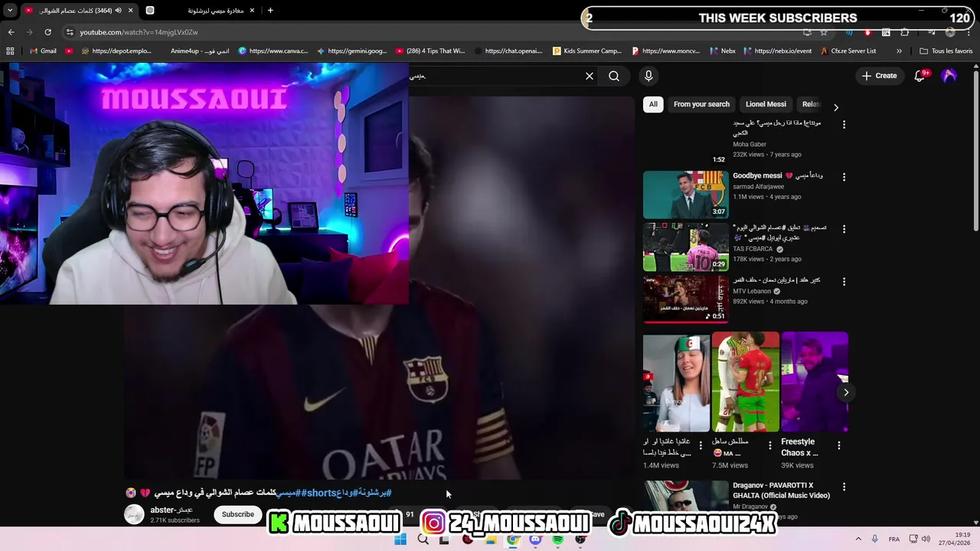Click the Draganov PAVAROTTI X GHALTA title

tap(781, 490)
